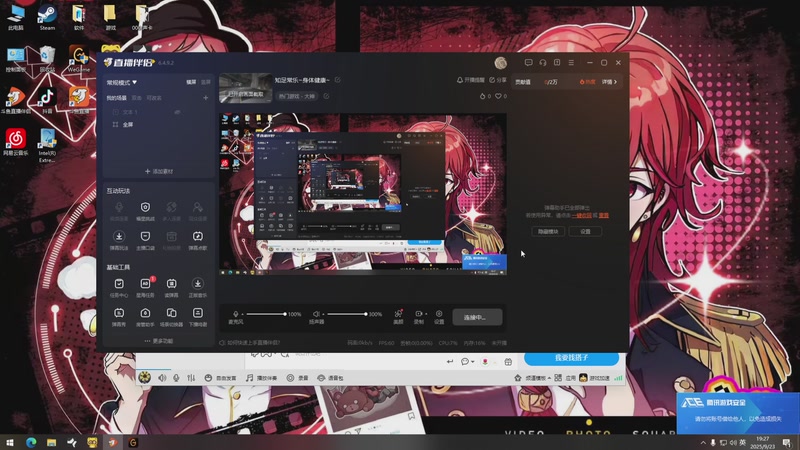The width and height of the screenshot is (800, 450).
Task: Click the stream cover thumbnail
Action: tap(245, 88)
